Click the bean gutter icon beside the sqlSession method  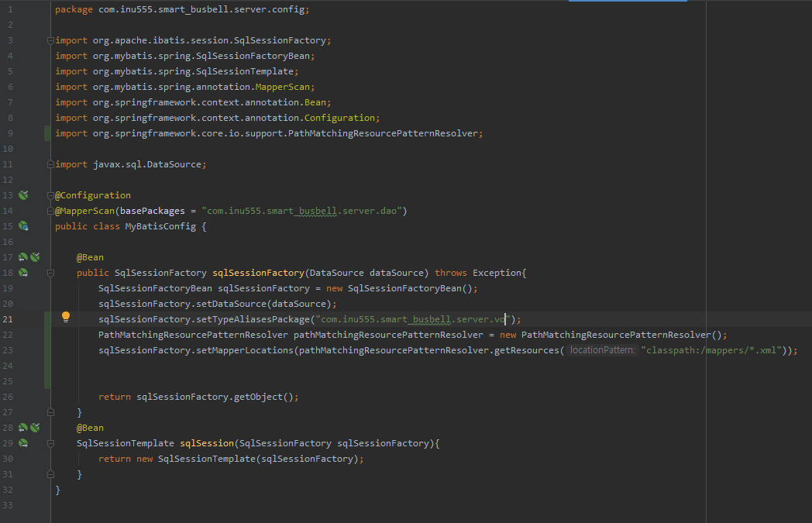[x=23, y=442]
